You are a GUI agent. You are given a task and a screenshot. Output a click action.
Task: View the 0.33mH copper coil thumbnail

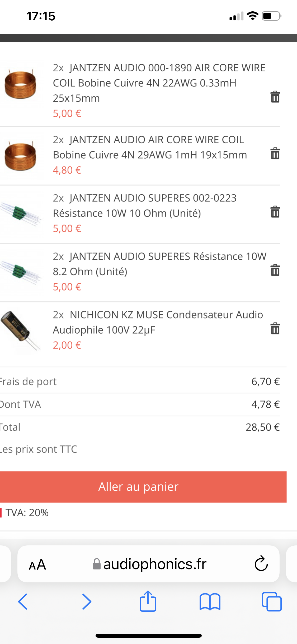[x=21, y=84]
